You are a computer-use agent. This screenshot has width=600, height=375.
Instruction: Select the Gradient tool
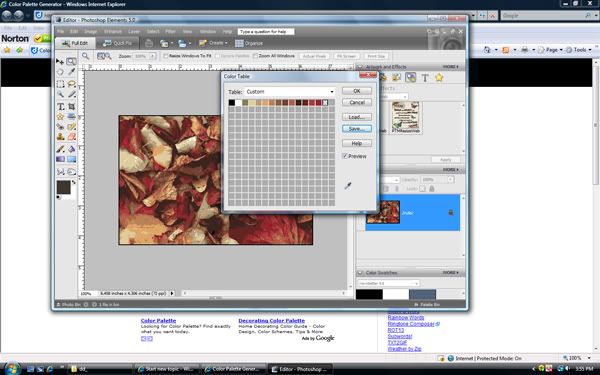coord(60,159)
